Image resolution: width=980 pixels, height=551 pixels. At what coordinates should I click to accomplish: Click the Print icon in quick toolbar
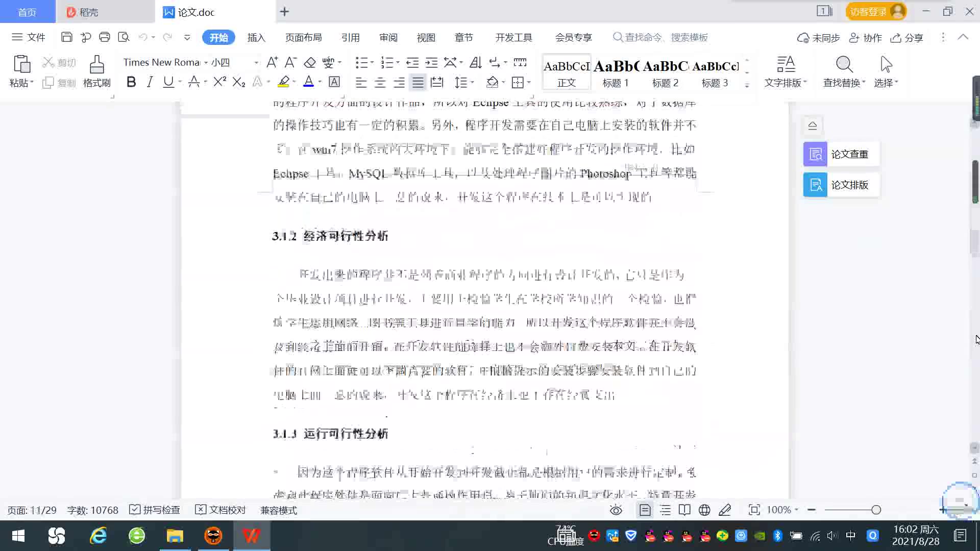(x=105, y=37)
